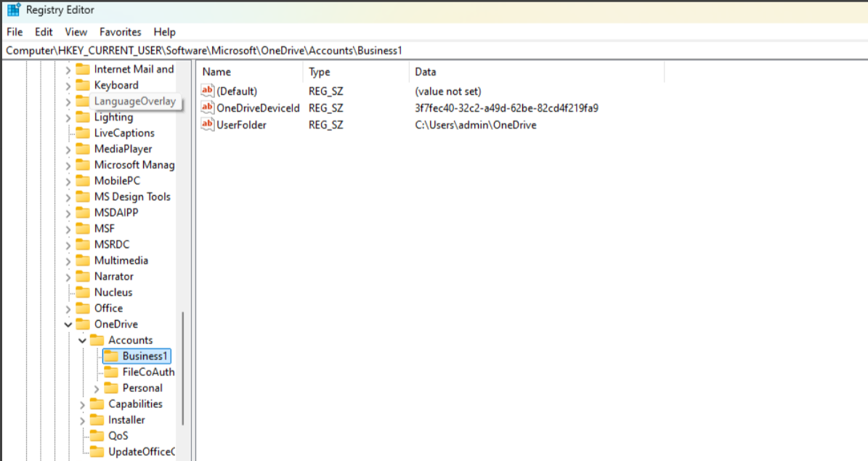
Task: Expand the Office key
Action: click(68, 309)
